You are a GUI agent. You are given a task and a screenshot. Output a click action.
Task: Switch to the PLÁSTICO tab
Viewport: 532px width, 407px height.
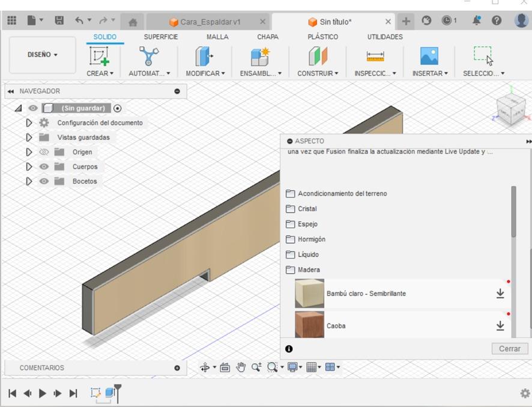click(x=322, y=37)
